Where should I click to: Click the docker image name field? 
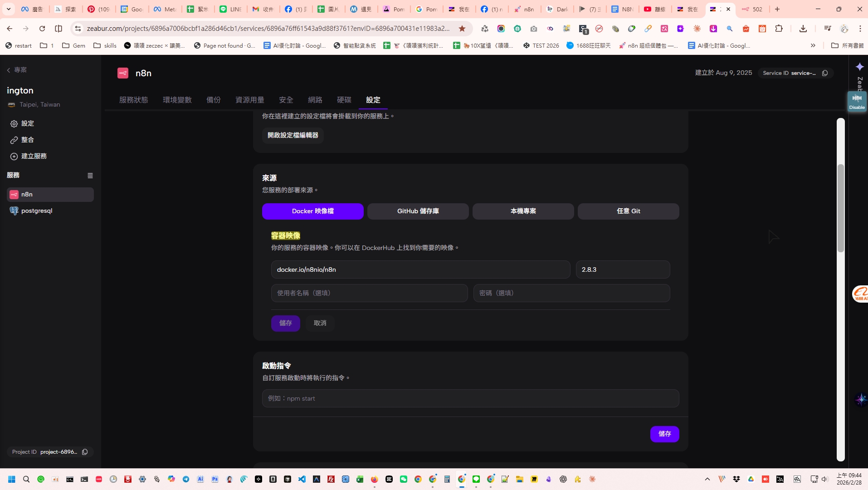[x=421, y=269]
